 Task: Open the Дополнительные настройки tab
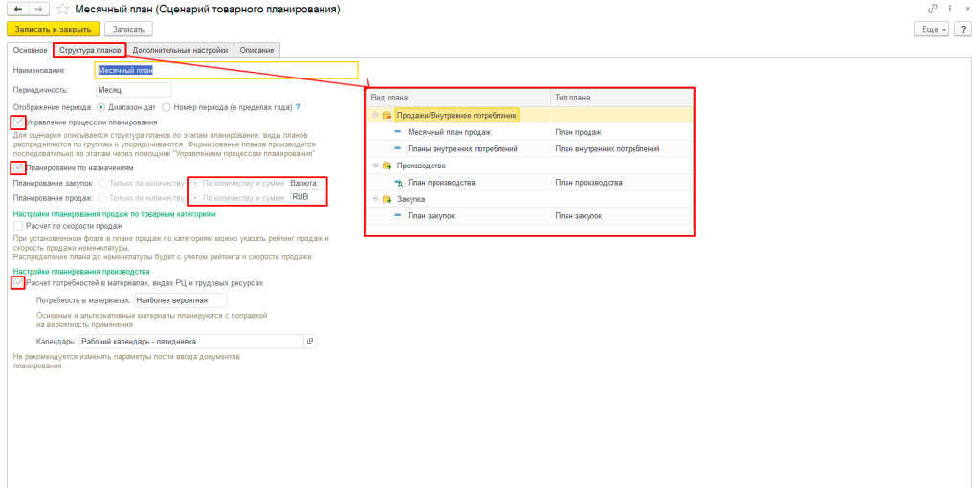coord(180,50)
